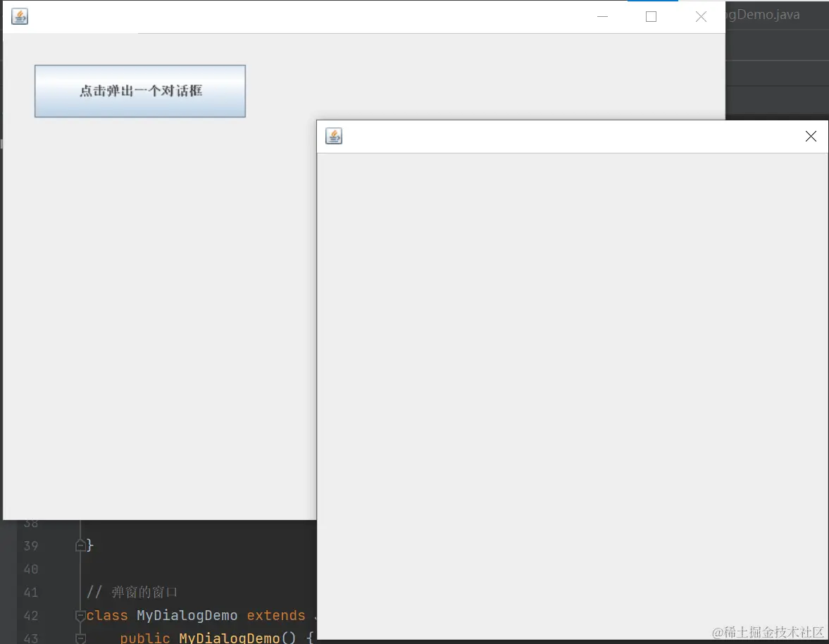Click line number 40 in editor gutter
The width and height of the screenshot is (829, 644).
pyautogui.click(x=31, y=569)
